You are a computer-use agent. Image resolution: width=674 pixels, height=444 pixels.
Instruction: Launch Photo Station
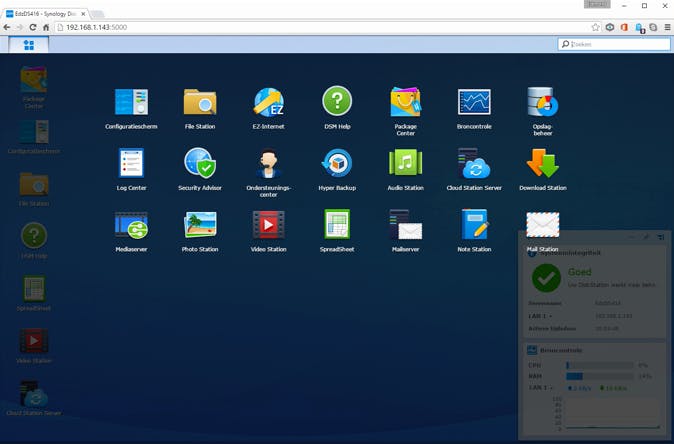point(200,224)
